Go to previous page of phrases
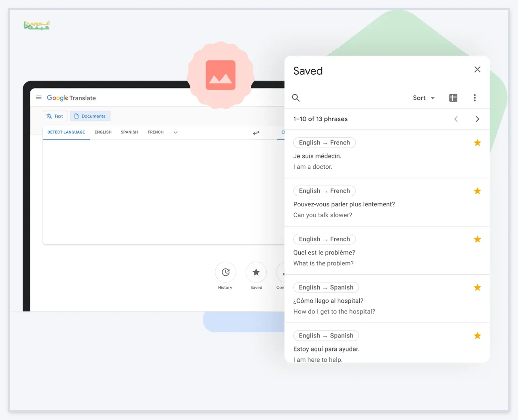This screenshot has width=518, height=420. (x=456, y=119)
